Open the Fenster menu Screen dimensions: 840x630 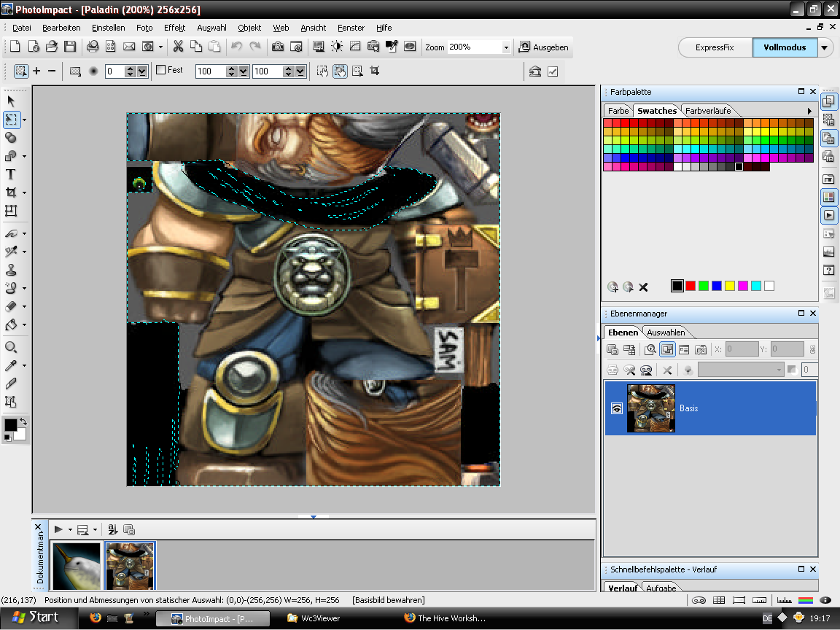[x=351, y=28]
